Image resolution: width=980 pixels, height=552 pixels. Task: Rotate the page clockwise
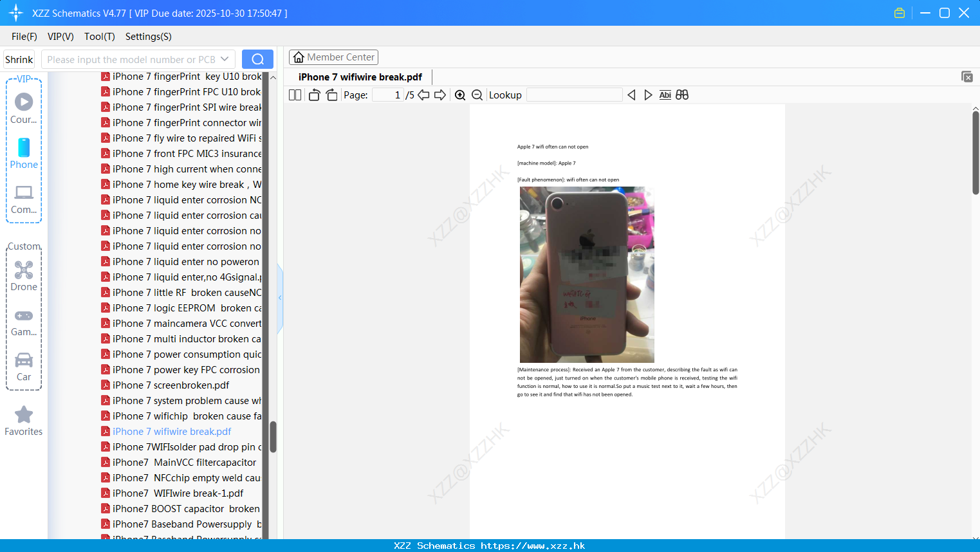[x=331, y=95]
